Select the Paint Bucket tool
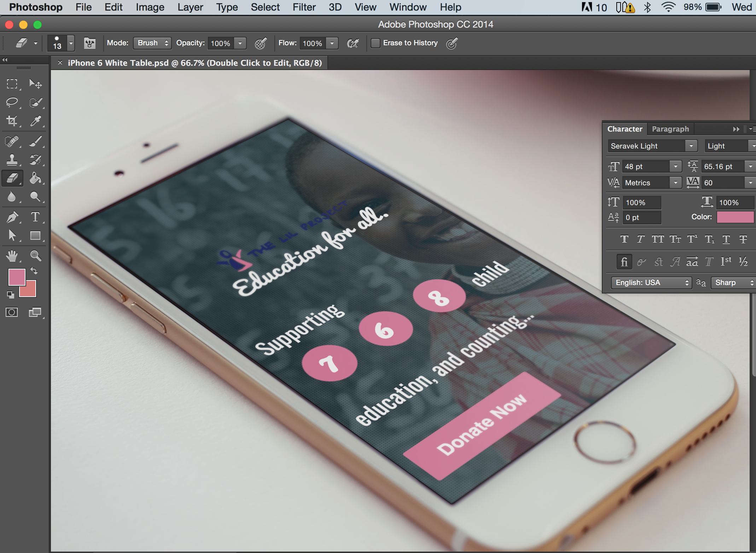This screenshot has width=756, height=553. tap(35, 178)
